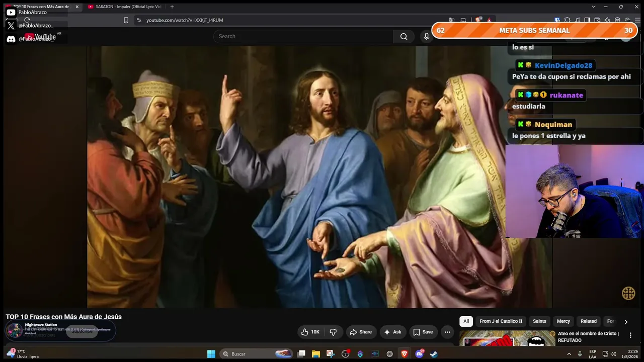The width and height of the screenshot is (644, 362).
Task: Open network settings from the system tray
Action: point(605,354)
